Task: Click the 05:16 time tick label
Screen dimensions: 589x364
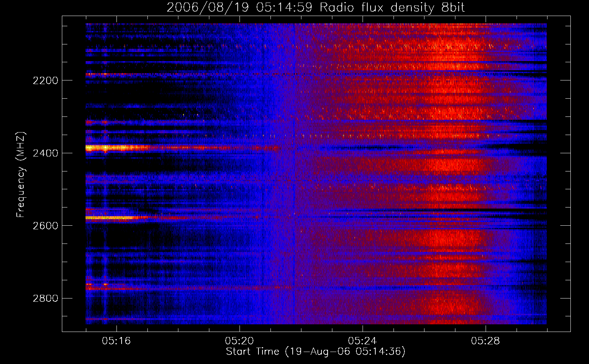Action: point(116,341)
